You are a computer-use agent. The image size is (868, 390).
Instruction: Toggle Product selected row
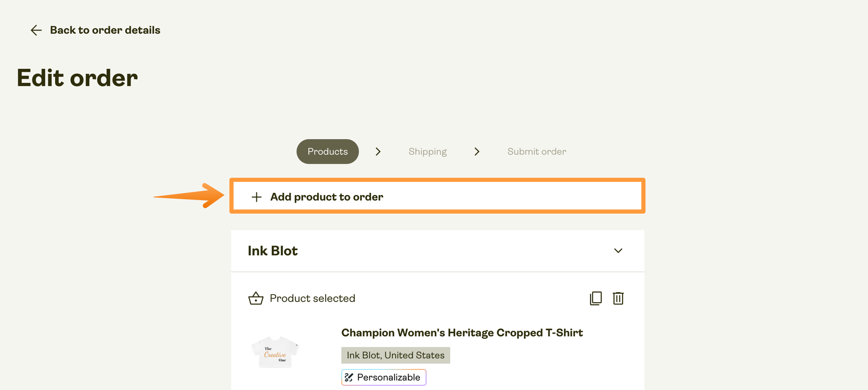pyautogui.click(x=312, y=298)
